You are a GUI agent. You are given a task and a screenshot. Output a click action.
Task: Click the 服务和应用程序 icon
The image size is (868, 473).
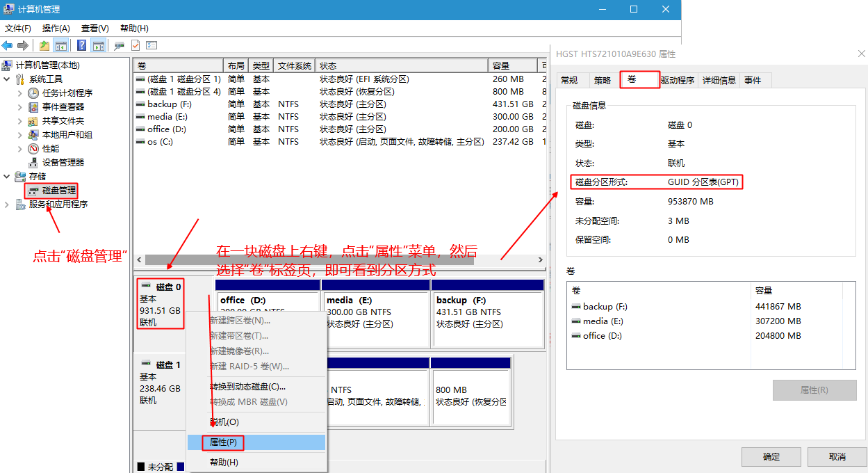[x=20, y=205]
